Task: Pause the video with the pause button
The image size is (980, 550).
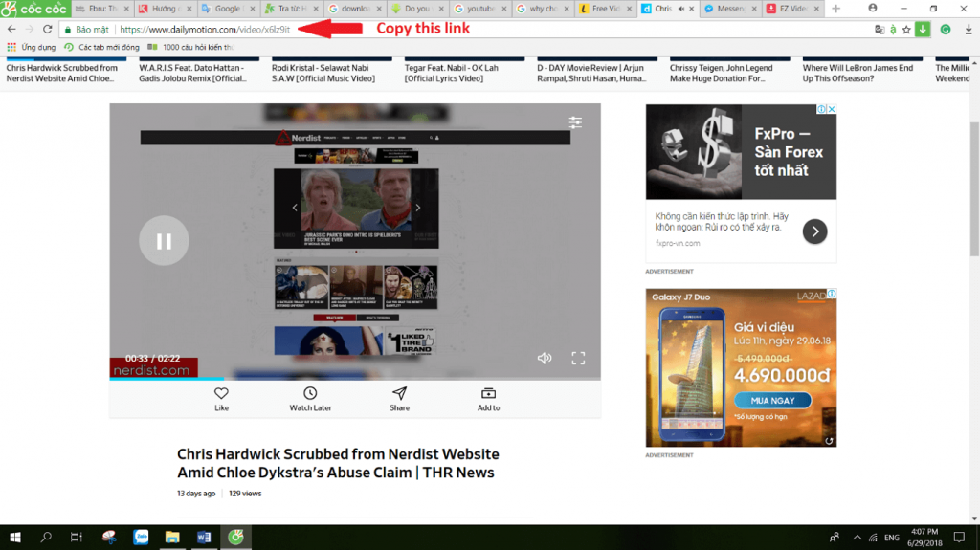Action: click(164, 242)
